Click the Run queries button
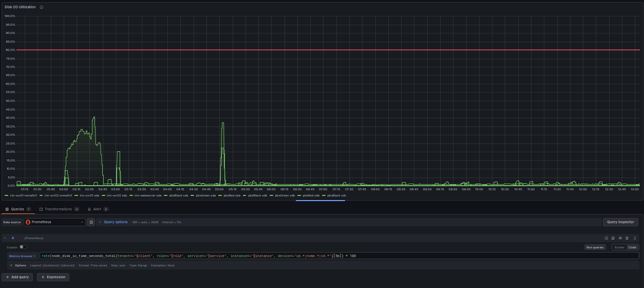Image resolution: width=644 pixels, height=288 pixels. pyautogui.click(x=595, y=247)
